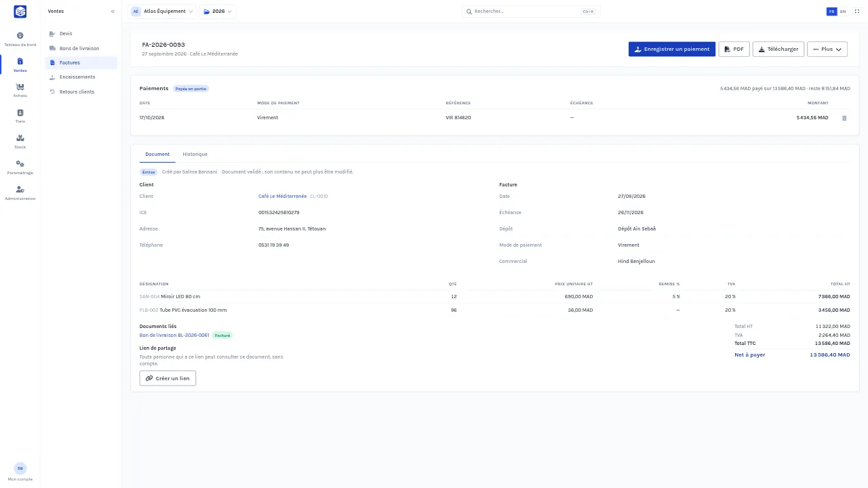Click the Payée en partie status badge
This screenshot has width=868, height=488.
point(191,89)
